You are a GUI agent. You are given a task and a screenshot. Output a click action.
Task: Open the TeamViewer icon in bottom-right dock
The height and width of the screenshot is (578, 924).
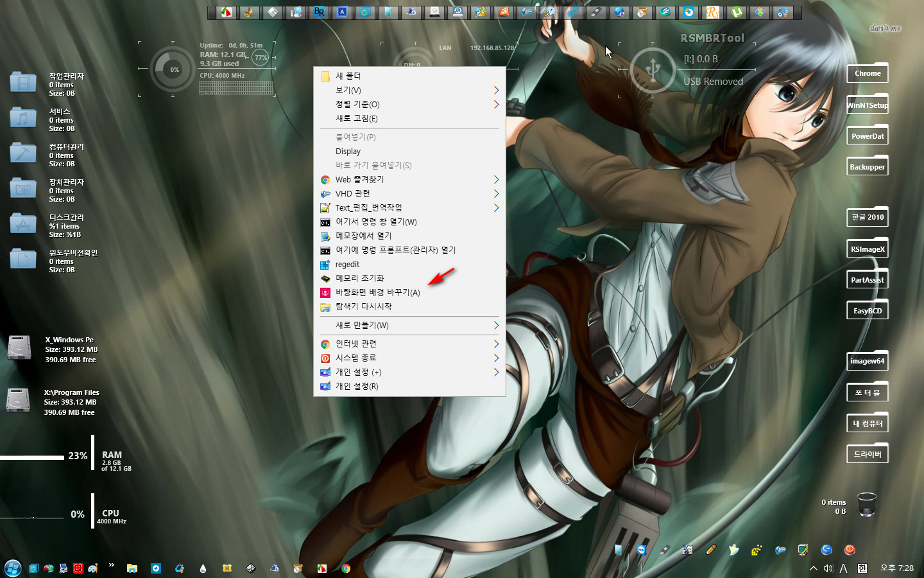(642, 550)
